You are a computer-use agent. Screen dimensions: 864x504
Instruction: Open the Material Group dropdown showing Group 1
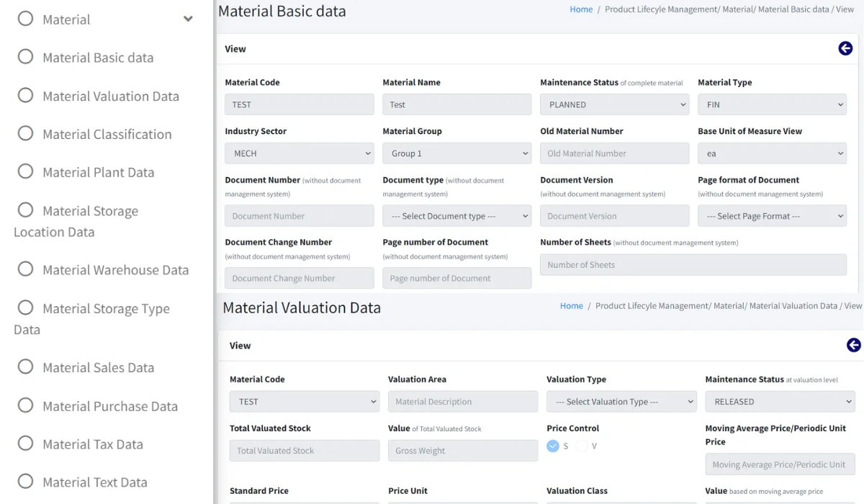point(456,153)
